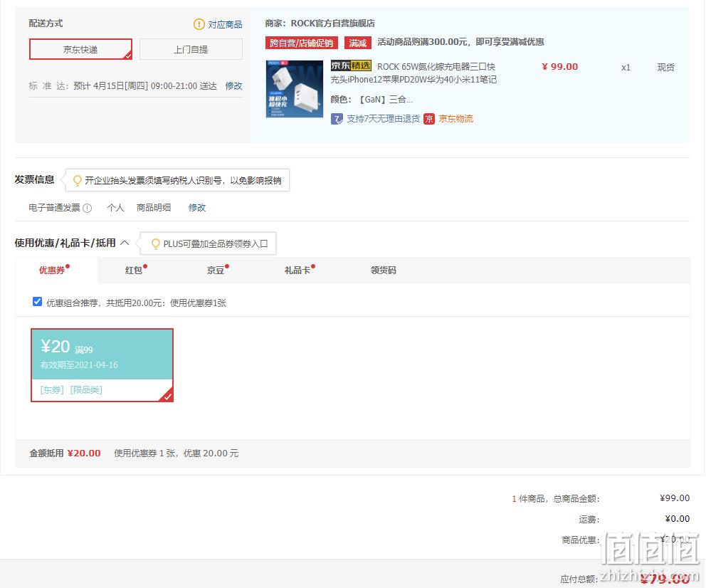706x588 pixels.
Task: Click the ¥ 99.00 product price
Action: tap(559, 67)
